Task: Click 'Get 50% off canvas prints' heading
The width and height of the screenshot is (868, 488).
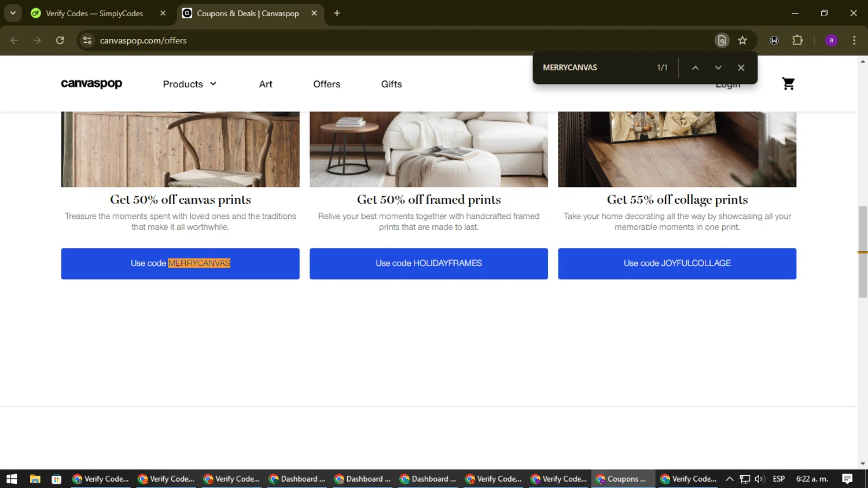Action: [181, 200]
